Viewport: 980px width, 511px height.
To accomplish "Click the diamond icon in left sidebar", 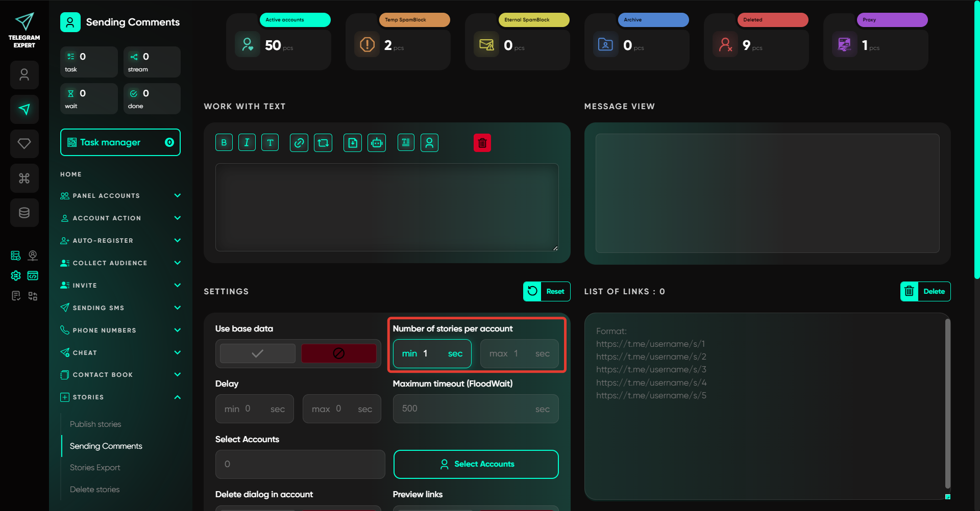I will [x=24, y=144].
